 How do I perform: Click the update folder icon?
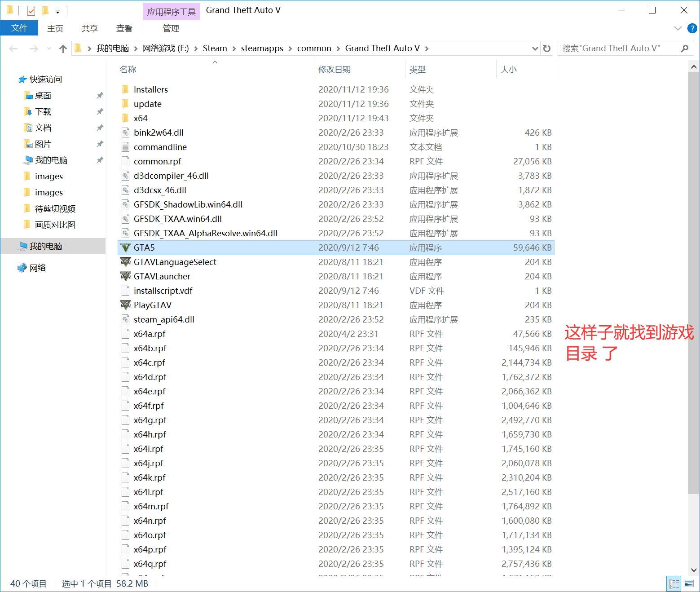126,104
